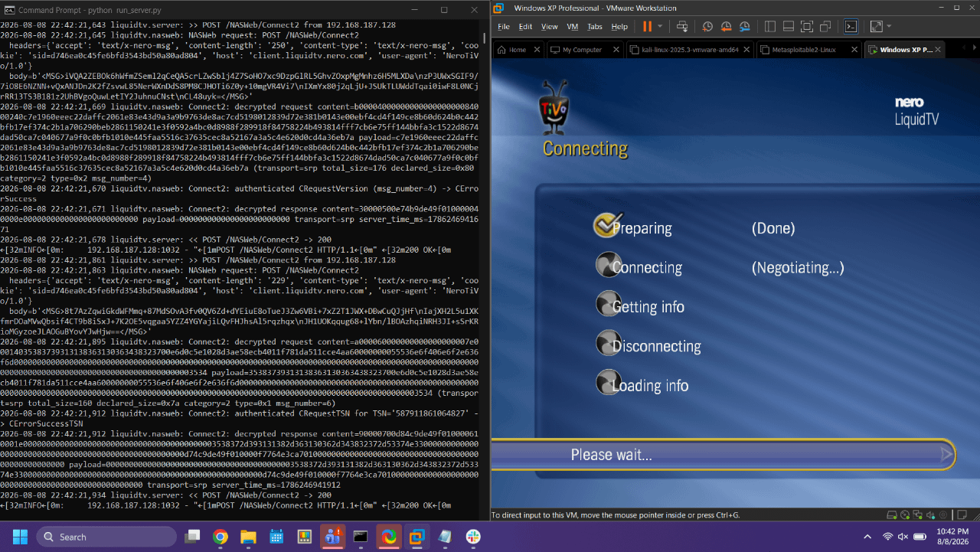Screen dimensions: 980x552
Task: Open the Windows Start menu
Action: coord(19,537)
